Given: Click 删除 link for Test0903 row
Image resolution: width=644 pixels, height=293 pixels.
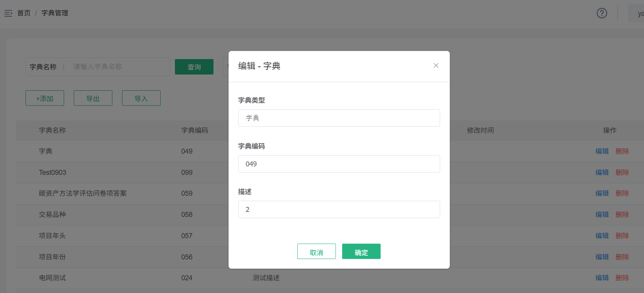Looking at the screenshot, I should [x=622, y=172].
